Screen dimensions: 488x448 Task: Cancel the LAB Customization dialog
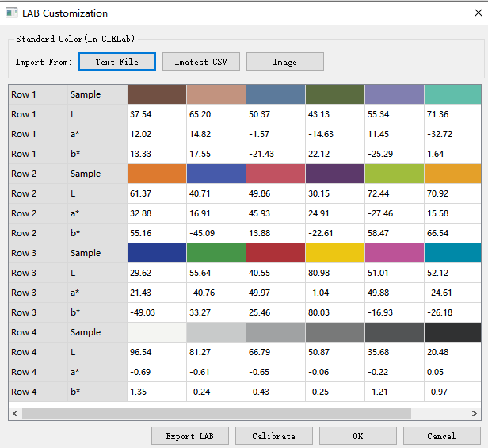point(441,436)
